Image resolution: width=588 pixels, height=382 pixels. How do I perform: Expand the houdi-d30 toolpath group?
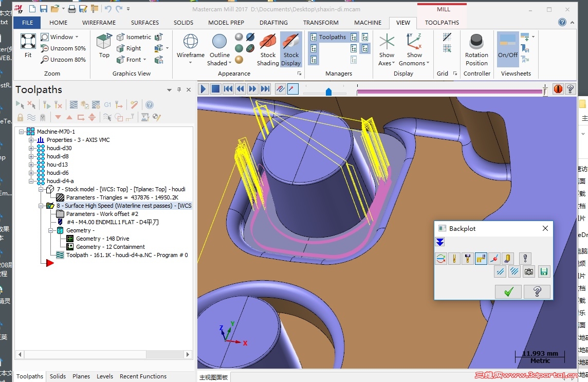pos(31,148)
